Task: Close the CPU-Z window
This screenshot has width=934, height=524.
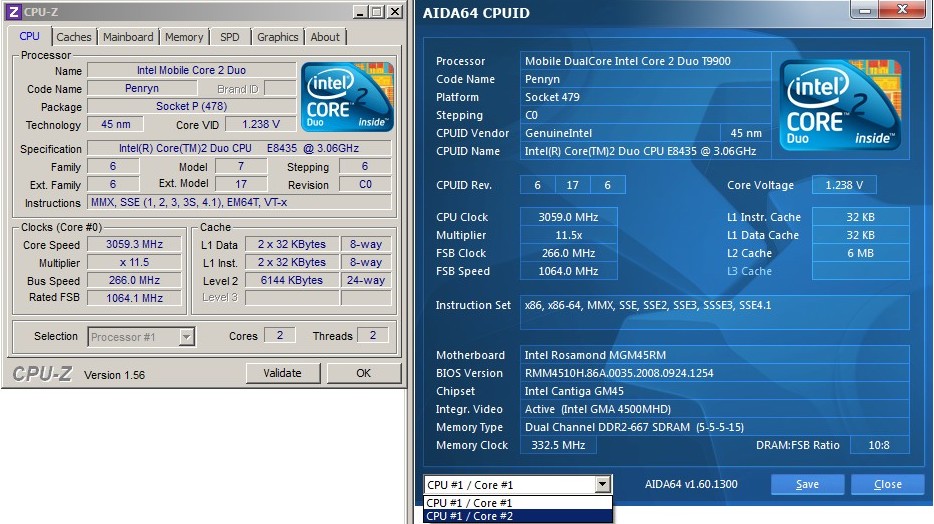Action: pos(395,11)
